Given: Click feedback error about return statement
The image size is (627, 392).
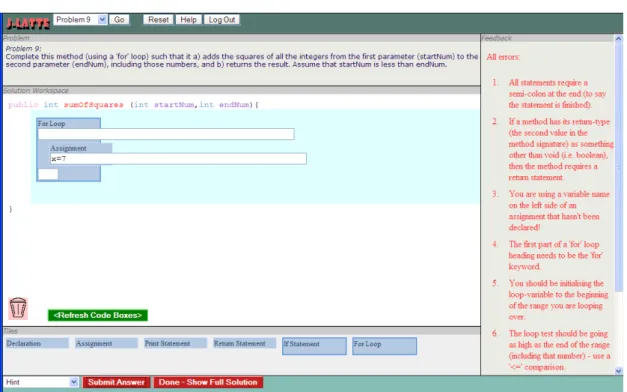Looking at the screenshot, I should tap(561, 149).
